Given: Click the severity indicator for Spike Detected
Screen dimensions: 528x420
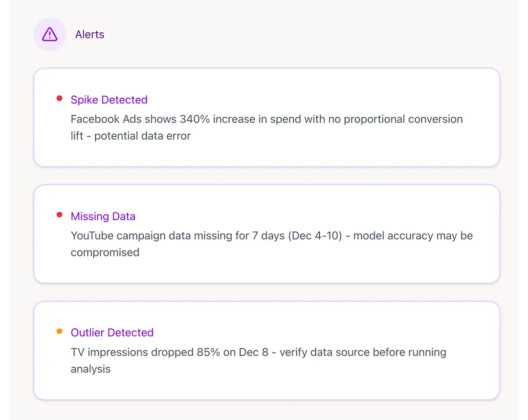Looking at the screenshot, I should click(x=59, y=98).
